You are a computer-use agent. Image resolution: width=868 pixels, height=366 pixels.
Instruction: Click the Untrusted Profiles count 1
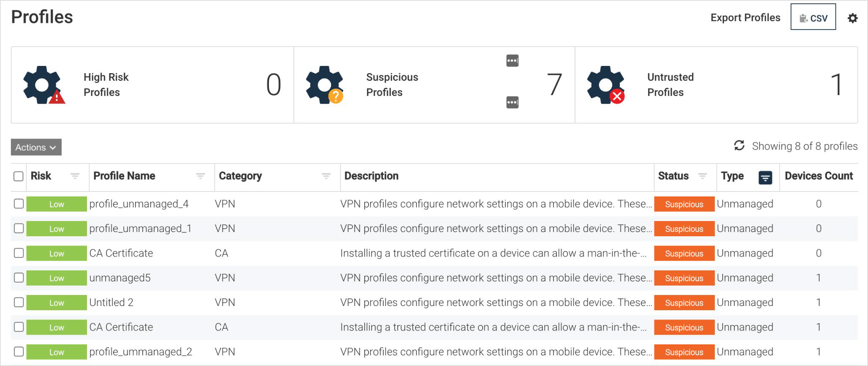tap(836, 85)
